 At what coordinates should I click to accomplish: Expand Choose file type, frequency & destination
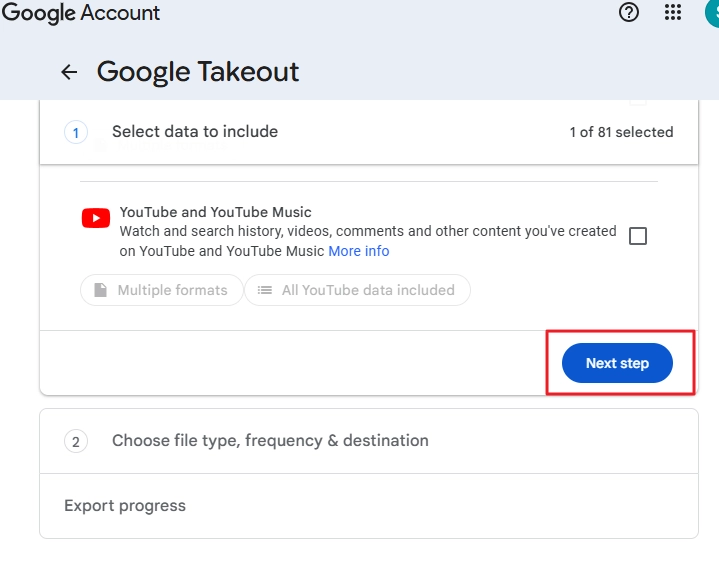369,441
